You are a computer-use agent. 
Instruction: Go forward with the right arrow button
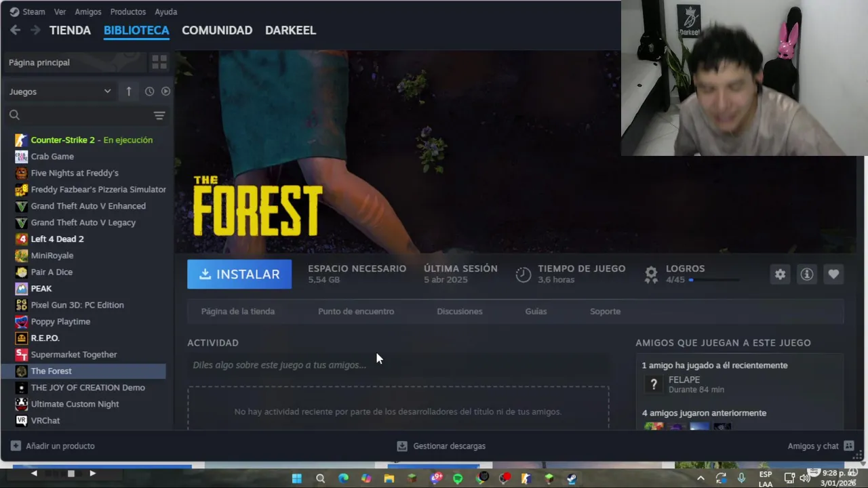[x=35, y=30]
